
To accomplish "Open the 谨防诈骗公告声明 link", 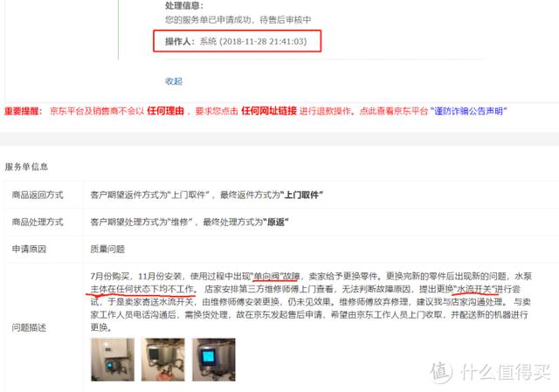I will pos(469,111).
